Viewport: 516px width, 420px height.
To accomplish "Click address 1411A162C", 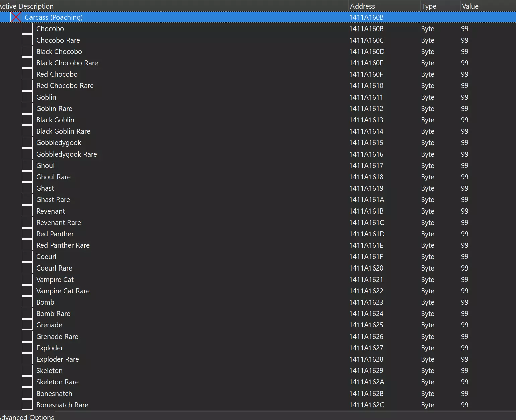I will (367, 405).
